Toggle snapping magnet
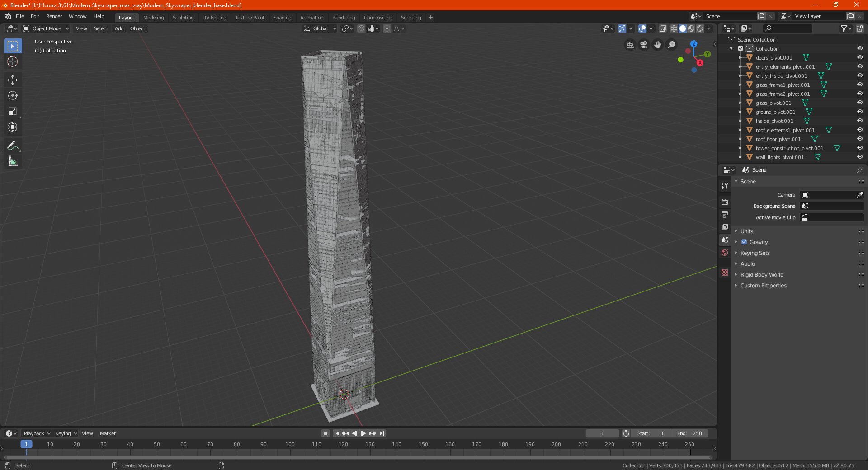Viewport: 868px width, 470px height. (x=361, y=28)
